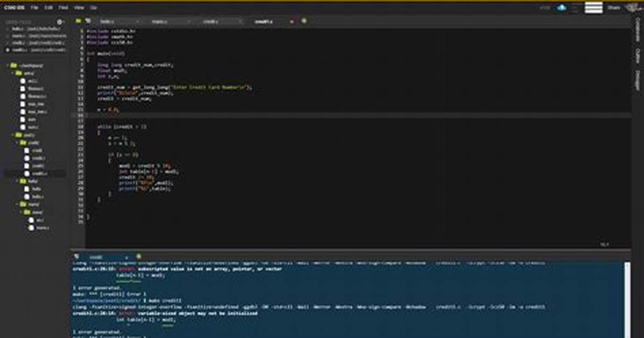Switch to the mario.c editor tab
The height and width of the screenshot is (338, 644).
click(x=159, y=22)
